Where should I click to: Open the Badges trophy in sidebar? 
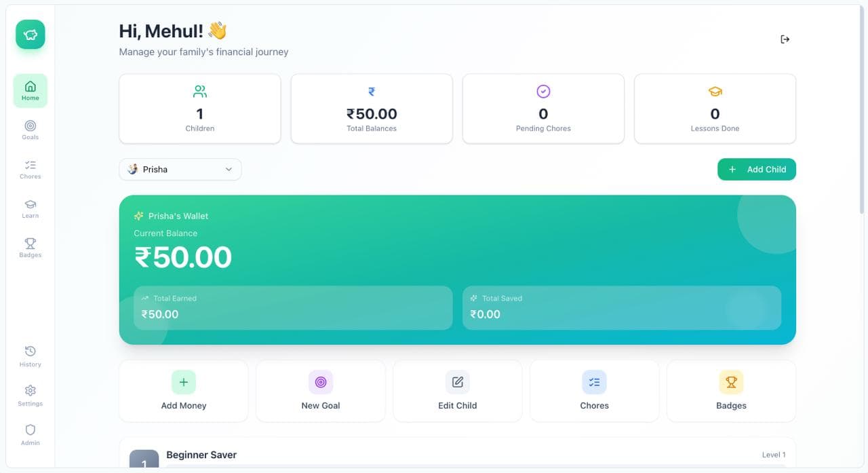click(31, 248)
